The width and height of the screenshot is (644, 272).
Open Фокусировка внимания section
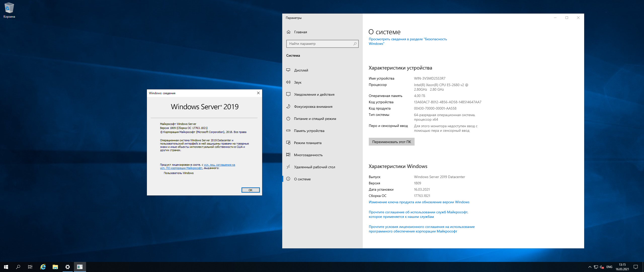click(x=323, y=107)
